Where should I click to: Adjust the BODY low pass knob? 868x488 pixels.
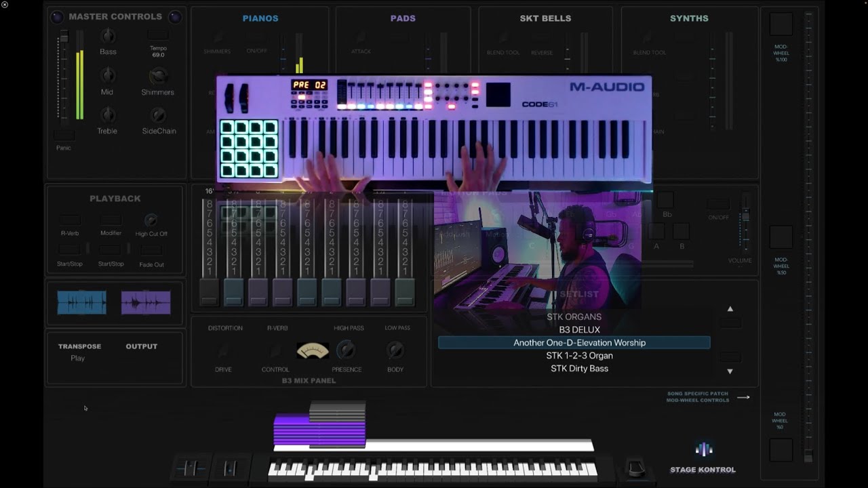pyautogui.click(x=395, y=350)
